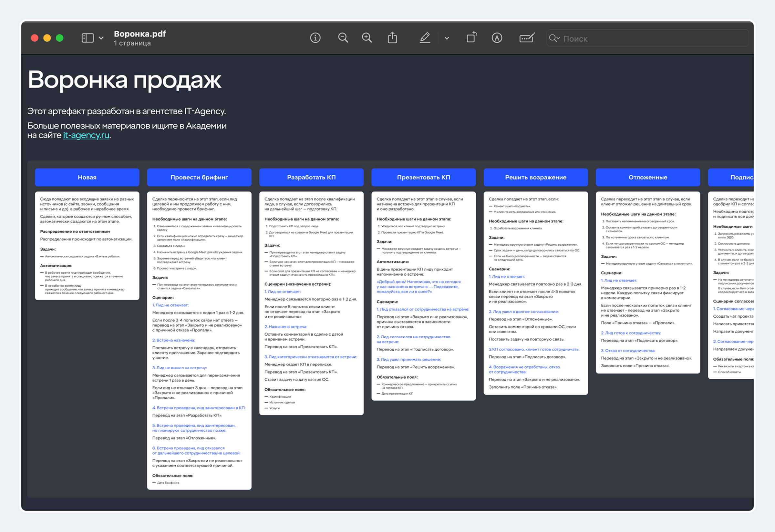Click '1. Лид отказался от сотрудничества на встрече:'

tap(423, 309)
